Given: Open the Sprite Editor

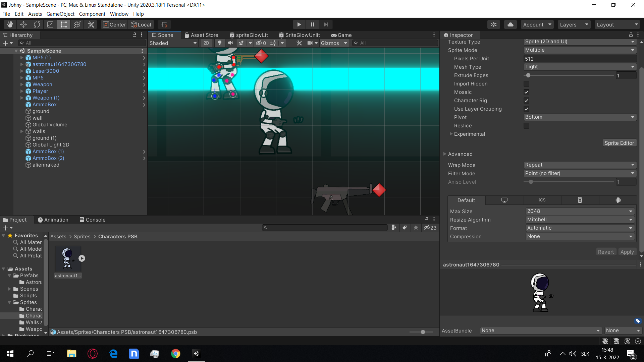Looking at the screenshot, I should point(619,143).
